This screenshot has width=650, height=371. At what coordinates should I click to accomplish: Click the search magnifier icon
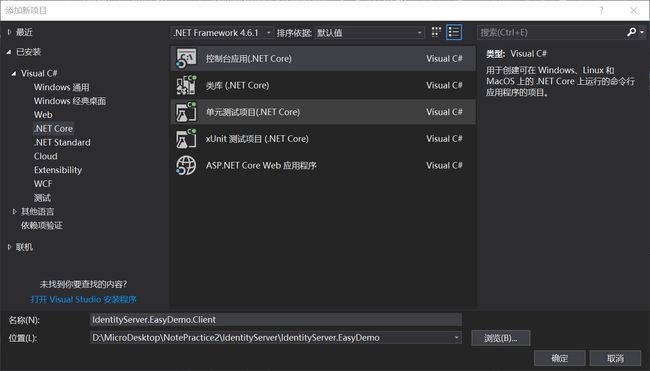(631, 32)
